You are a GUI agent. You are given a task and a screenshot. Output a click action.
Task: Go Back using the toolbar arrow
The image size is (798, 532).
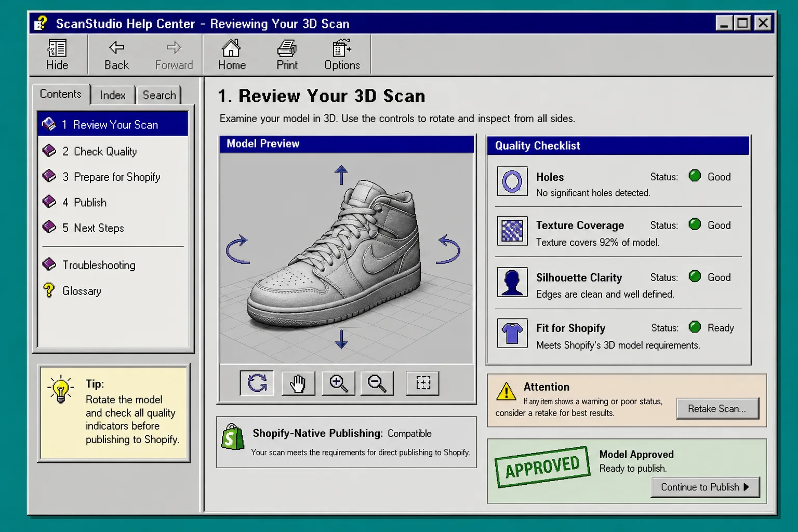[x=116, y=54]
